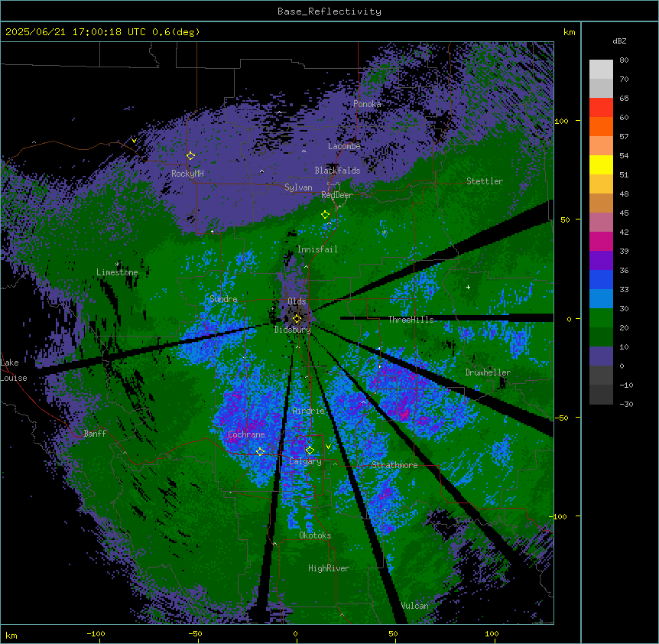This screenshot has height=644, width=659.
Task: Click the yellow V marker east of Calgary
Action: point(328,447)
